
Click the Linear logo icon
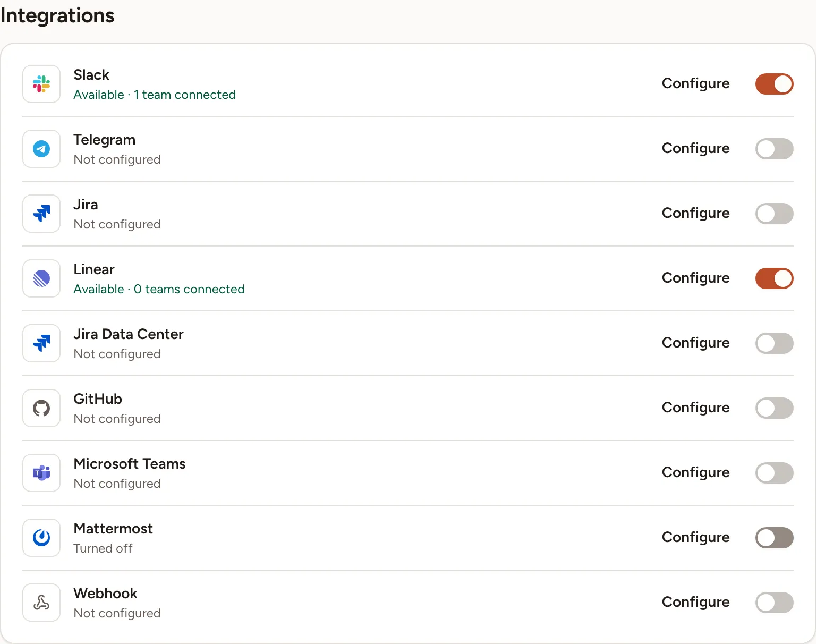41,278
